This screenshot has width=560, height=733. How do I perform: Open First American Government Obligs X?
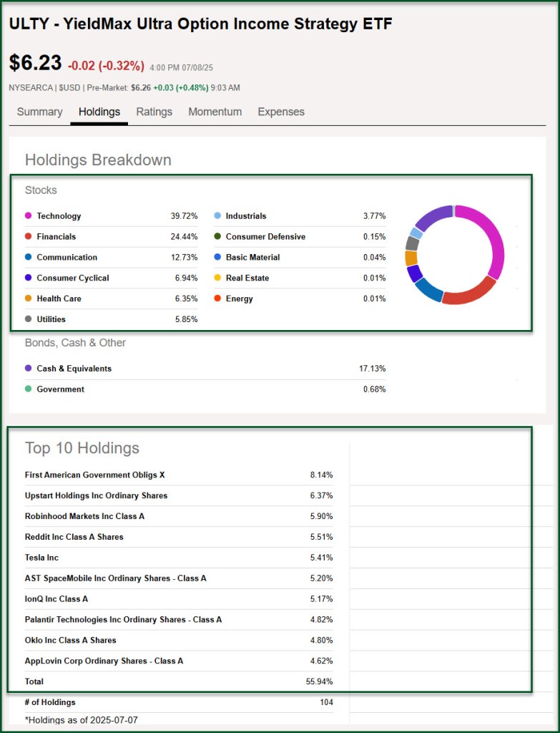94,475
